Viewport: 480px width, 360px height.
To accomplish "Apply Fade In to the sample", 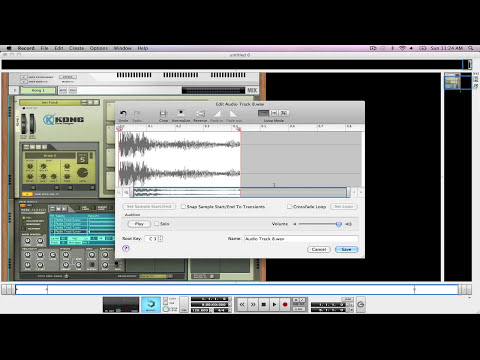I will click(217, 114).
